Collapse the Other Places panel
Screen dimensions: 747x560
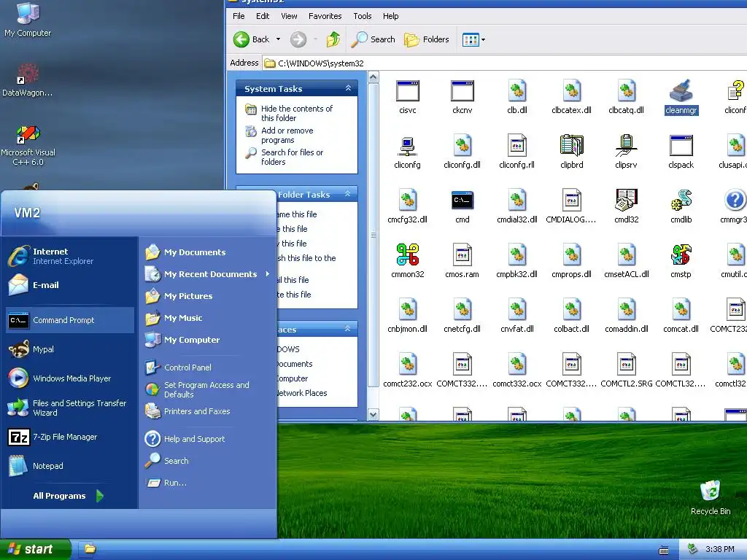[x=348, y=329]
